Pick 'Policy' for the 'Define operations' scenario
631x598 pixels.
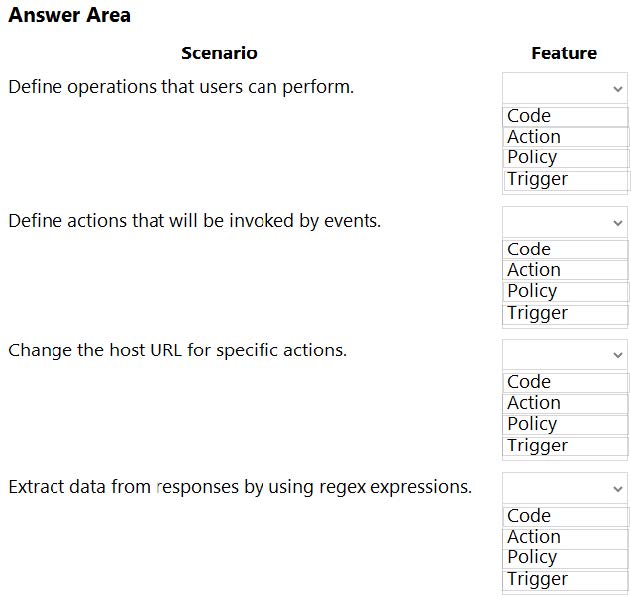pos(565,157)
